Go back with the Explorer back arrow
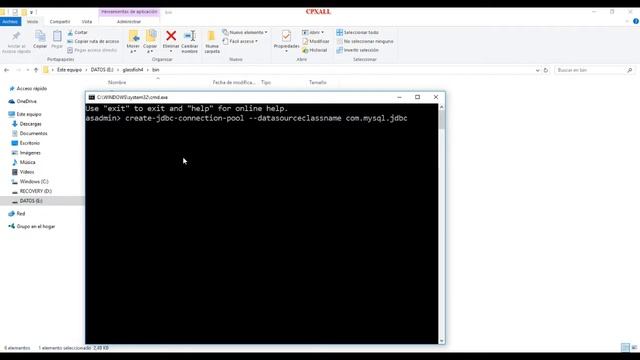The width and height of the screenshot is (640, 360). pyautogui.click(x=7, y=70)
